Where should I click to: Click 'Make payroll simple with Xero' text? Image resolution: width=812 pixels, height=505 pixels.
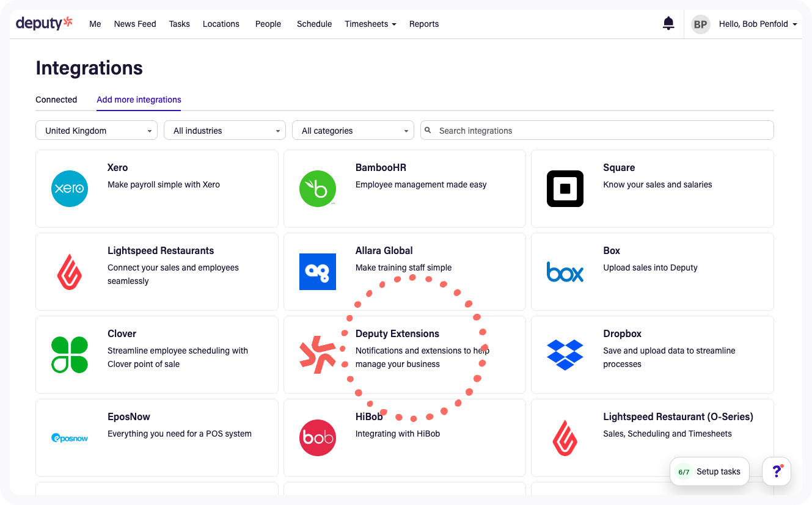click(x=164, y=184)
